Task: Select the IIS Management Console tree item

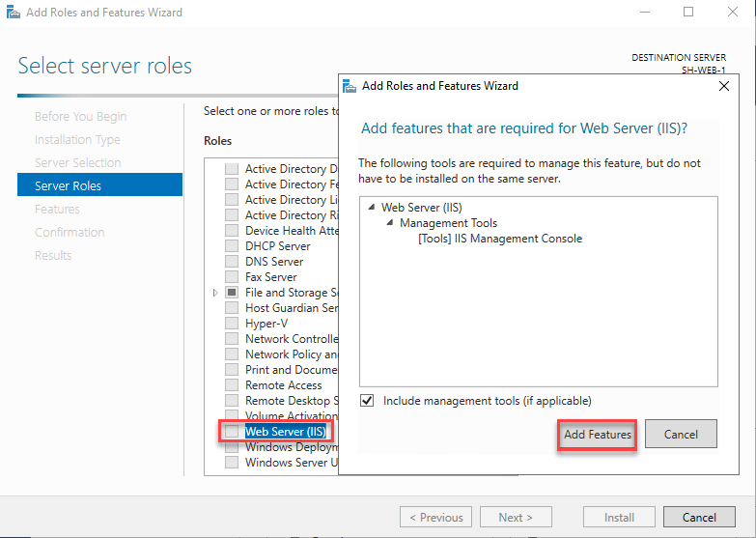Action: click(x=500, y=239)
